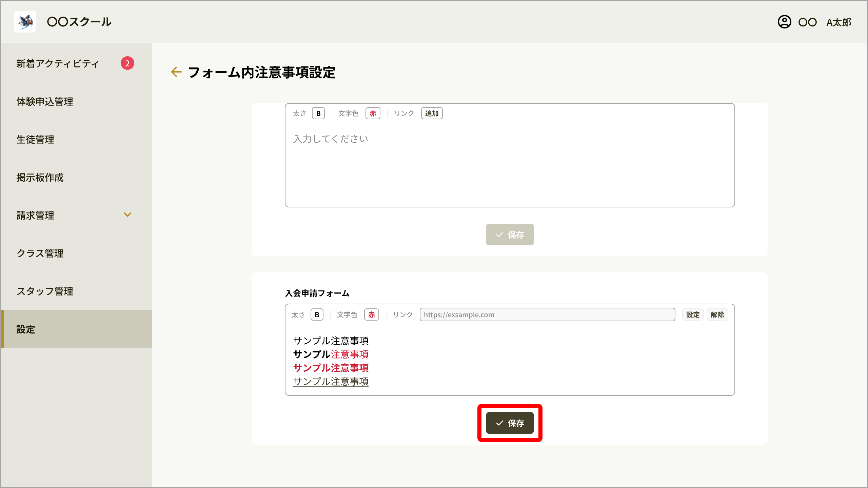The height and width of the screenshot is (488, 868).
Task: Click the upper 保存 save button
Action: tap(510, 235)
